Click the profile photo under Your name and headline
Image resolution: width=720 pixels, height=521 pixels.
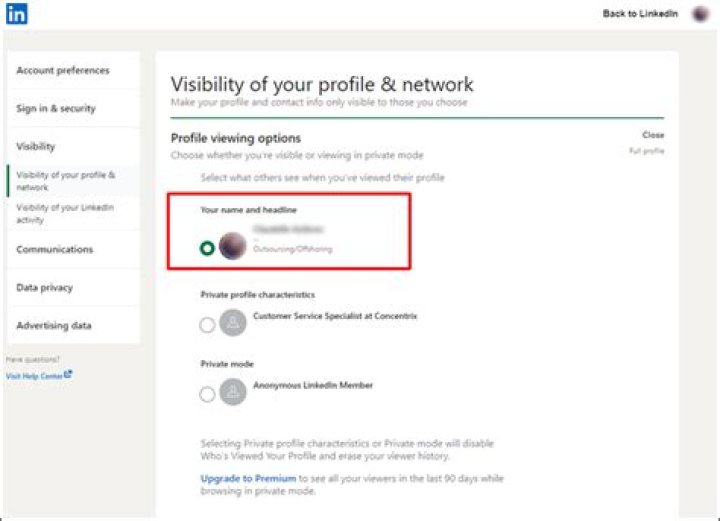(x=233, y=246)
